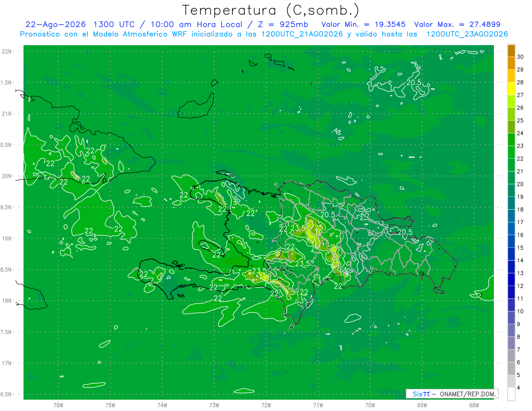This screenshot has height=411, width=532.
Task: Select the 'Valor Min. = 19.3545' readout
Action: (364, 24)
